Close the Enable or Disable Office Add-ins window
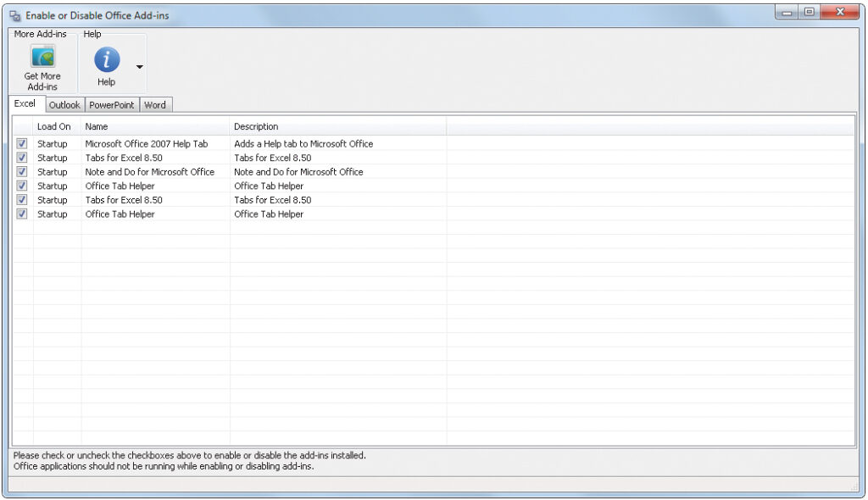Image resolution: width=868 pixels, height=500 pixels. click(839, 12)
